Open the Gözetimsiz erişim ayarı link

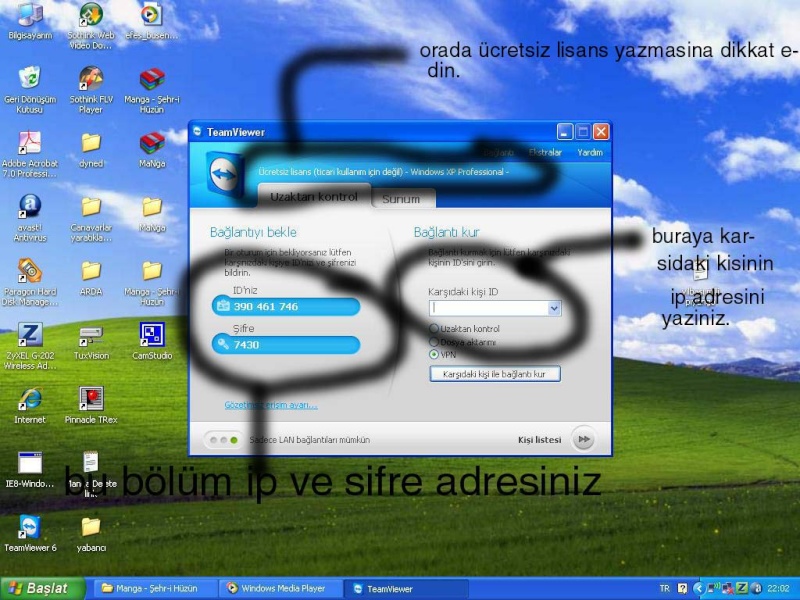coord(271,405)
